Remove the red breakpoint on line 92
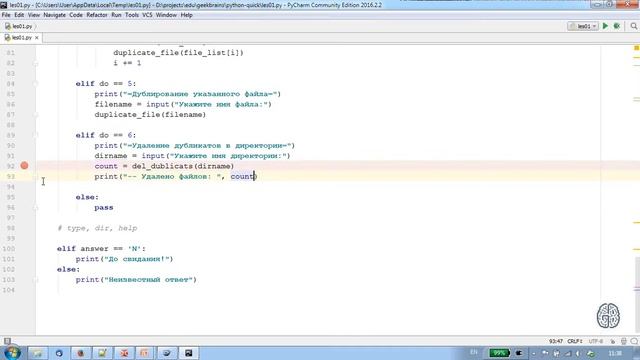The image size is (640, 360). (24, 166)
